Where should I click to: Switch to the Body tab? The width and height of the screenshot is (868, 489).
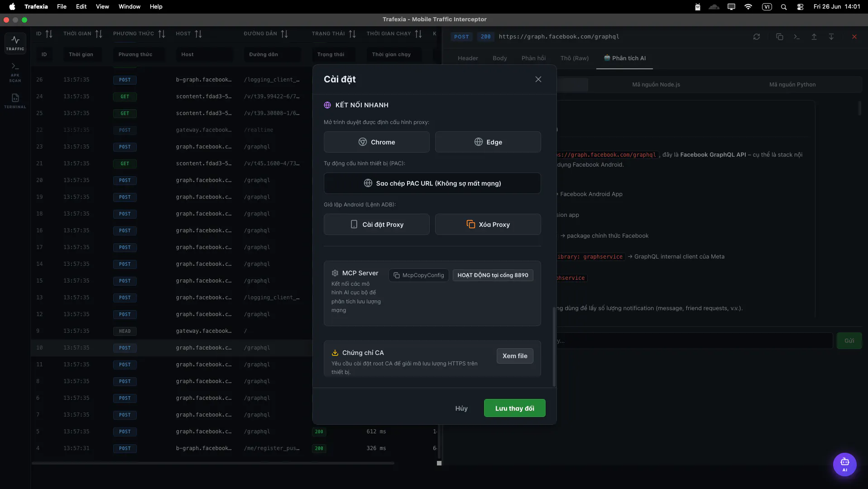click(499, 58)
